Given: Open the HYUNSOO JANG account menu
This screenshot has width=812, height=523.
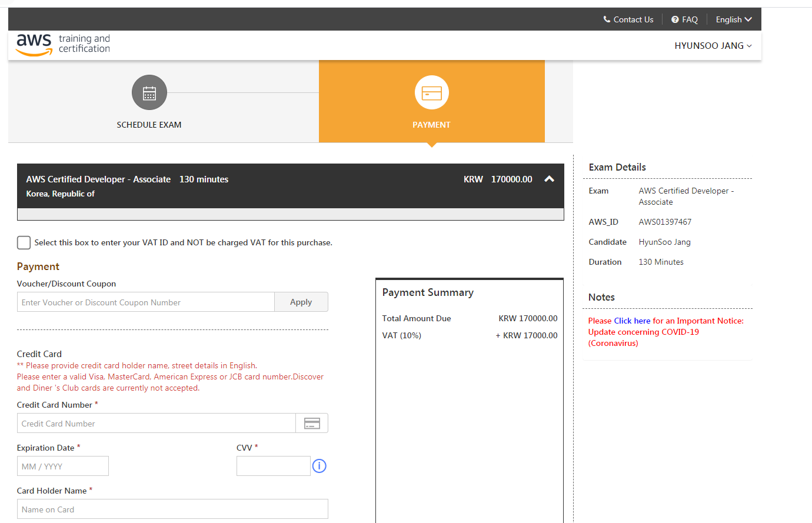Looking at the screenshot, I should point(713,45).
